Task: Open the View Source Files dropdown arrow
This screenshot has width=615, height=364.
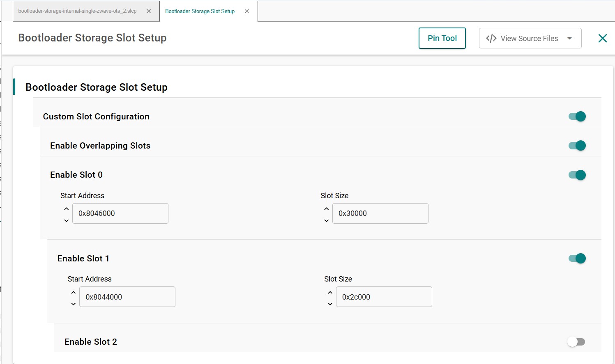Action: [569, 38]
